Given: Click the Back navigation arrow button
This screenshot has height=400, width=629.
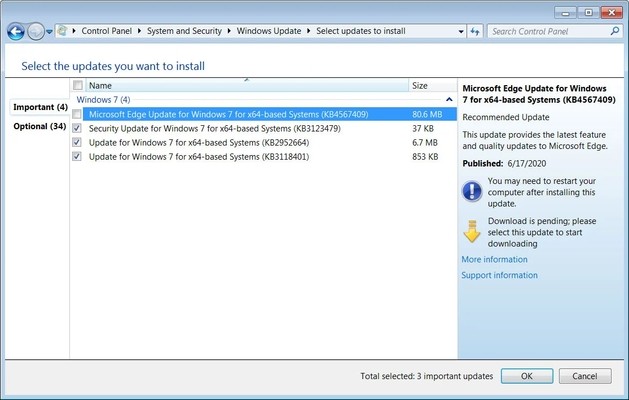Looking at the screenshot, I should [x=16, y=31].
